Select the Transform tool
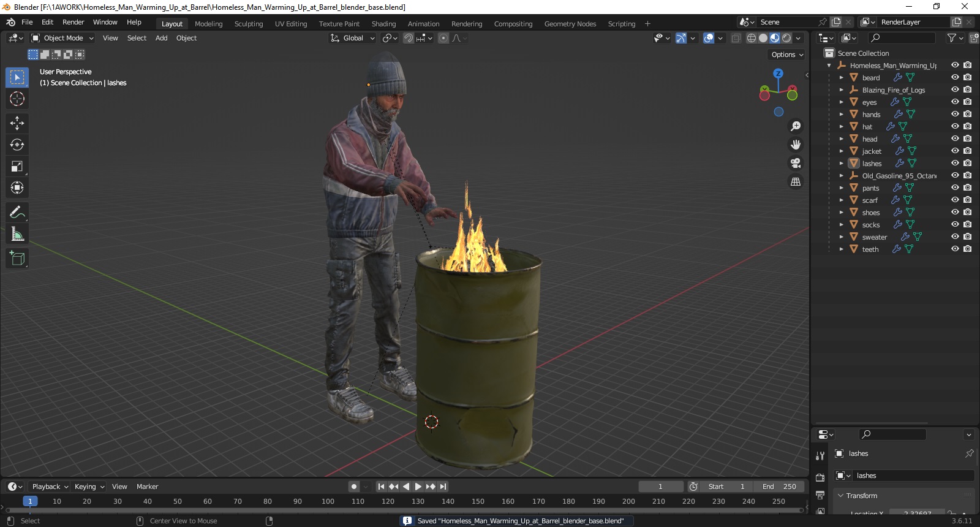 pyautogui.click(x=17, y=188)
